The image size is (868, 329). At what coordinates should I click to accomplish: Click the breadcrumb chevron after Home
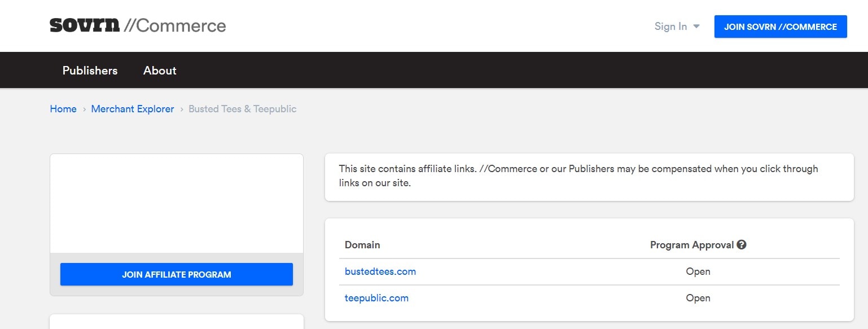pos(84,109)
